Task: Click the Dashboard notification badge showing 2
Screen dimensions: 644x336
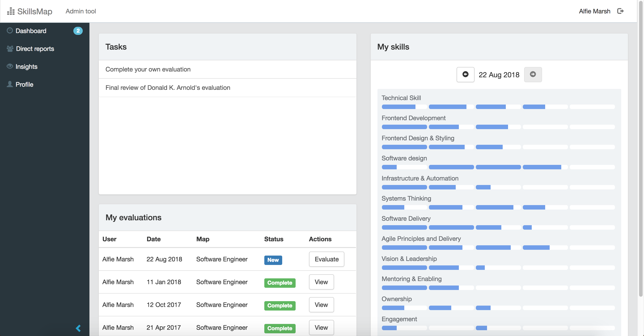Action: [x=78, y=31]
